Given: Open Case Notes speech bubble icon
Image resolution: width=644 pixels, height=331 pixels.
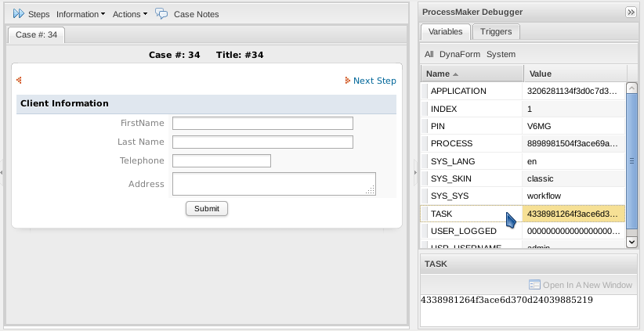Looking at the screenshot, I should pos(161,14).
